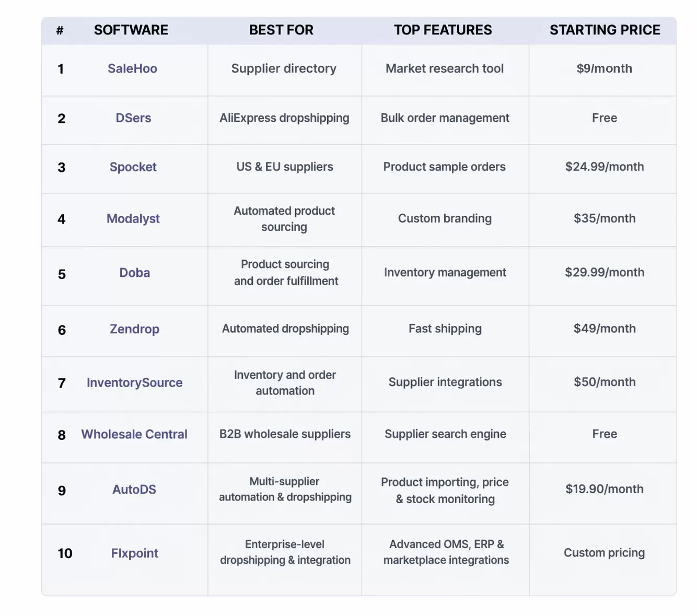Open the Wholesale Central link
697x616 pixels.
[x=134, y=434]
